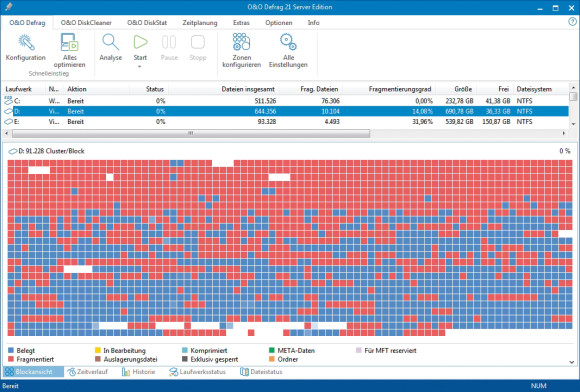The image size is (580, 392).
Task: Click the META-Daten green legend swatch
Action: coord(272,350)
